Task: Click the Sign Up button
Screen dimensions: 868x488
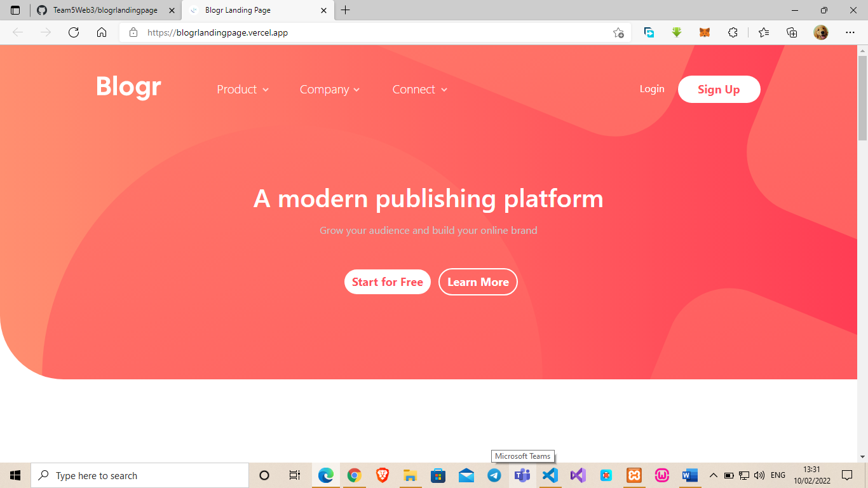Action: (719, 90)
